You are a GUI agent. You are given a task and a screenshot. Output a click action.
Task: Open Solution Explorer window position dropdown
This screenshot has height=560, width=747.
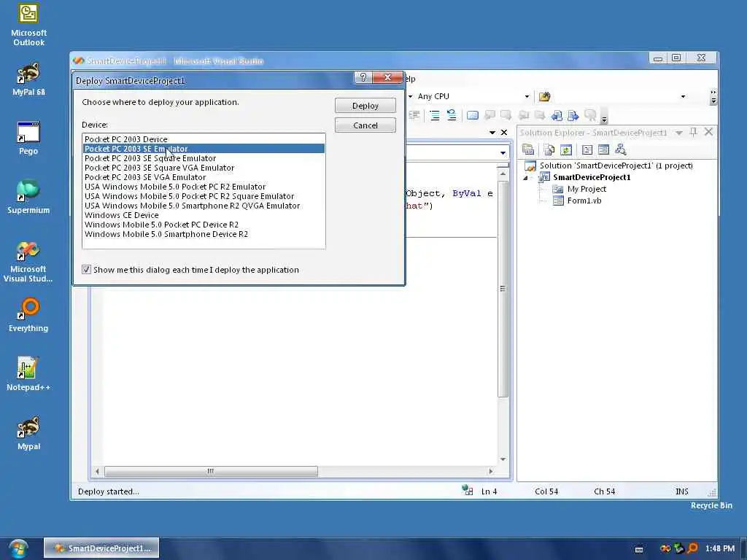pyautogui.click(x=679, y=133)
